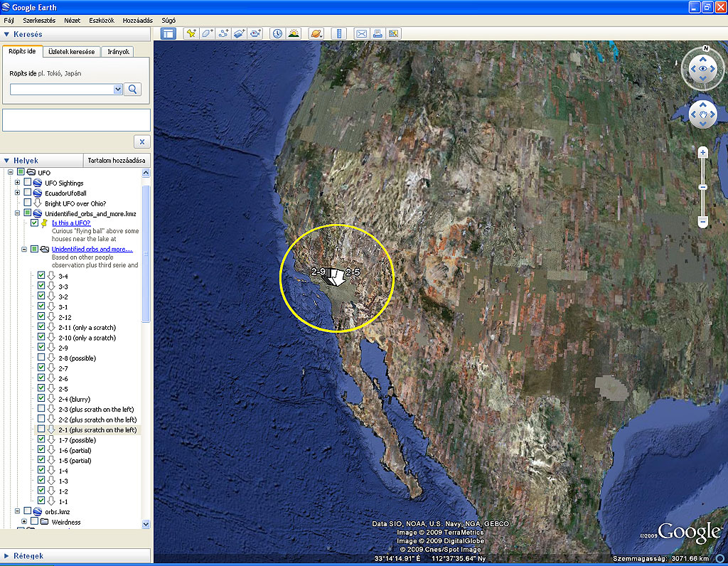Switch to Üzletek keresése tab
This screenshot has width=728, height=566.
click(x=72, y=51)
